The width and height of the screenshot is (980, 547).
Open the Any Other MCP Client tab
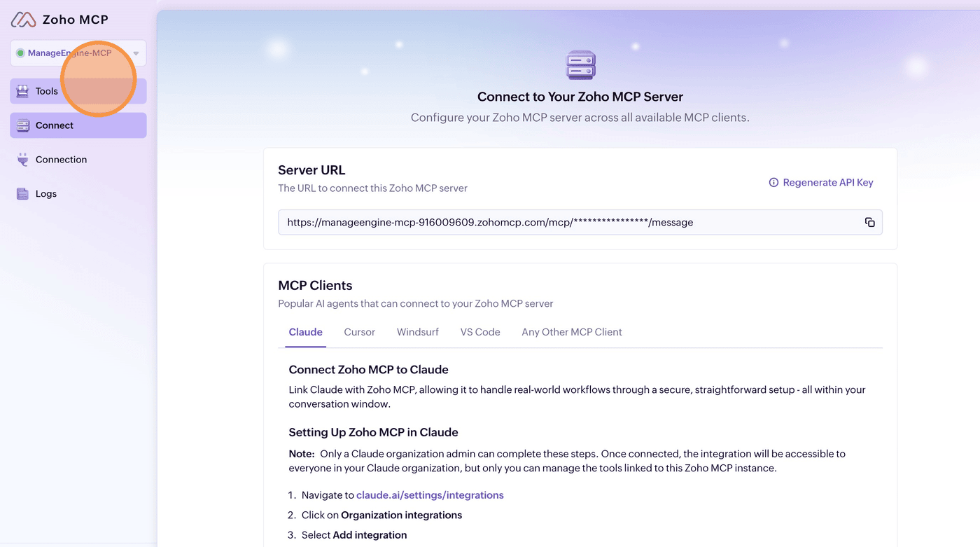pyautogui.click(x=572, y=332)
